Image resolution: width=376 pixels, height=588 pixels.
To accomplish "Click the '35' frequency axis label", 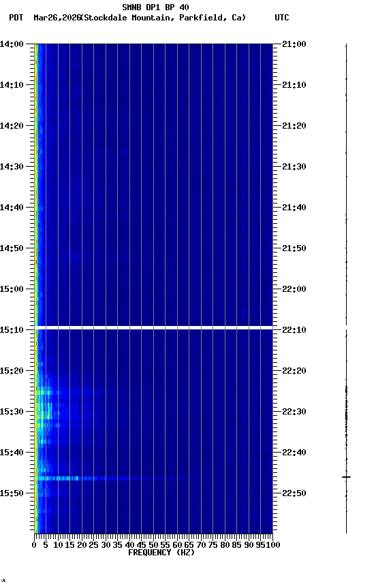I will coord(117,545).
